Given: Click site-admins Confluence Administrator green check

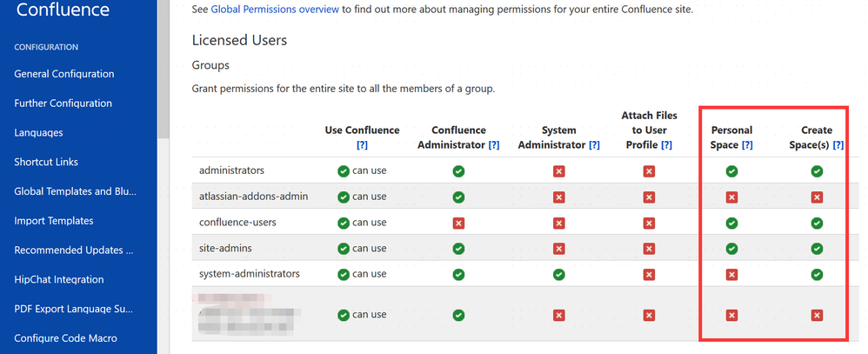Looking at the screenshot, I should (458, 249).
